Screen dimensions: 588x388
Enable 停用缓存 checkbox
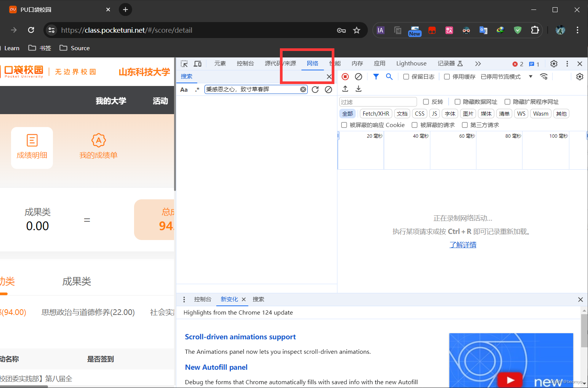coord(447,77)
